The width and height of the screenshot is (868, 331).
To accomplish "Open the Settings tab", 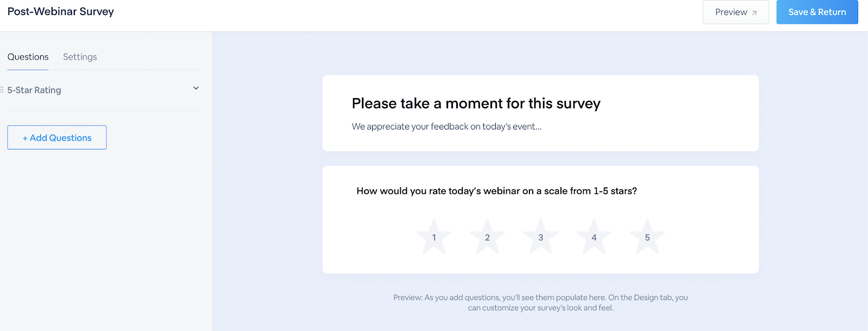I will (x=80, y=57).
